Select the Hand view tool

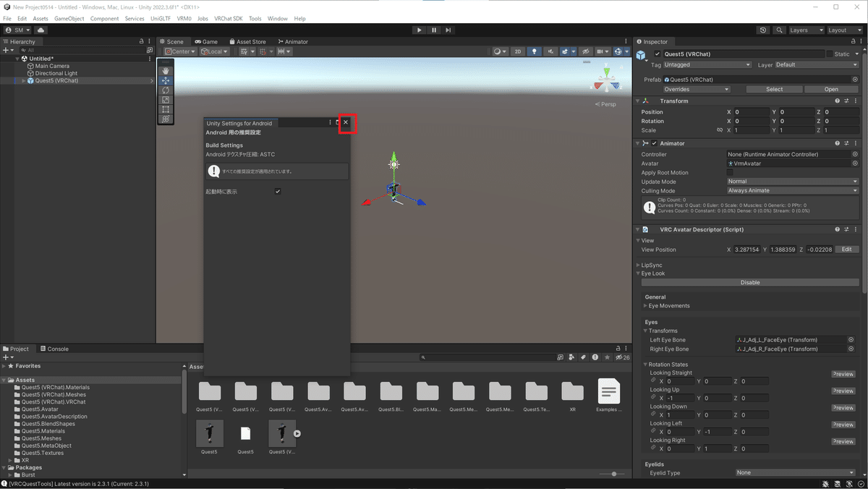coord(166,71)
